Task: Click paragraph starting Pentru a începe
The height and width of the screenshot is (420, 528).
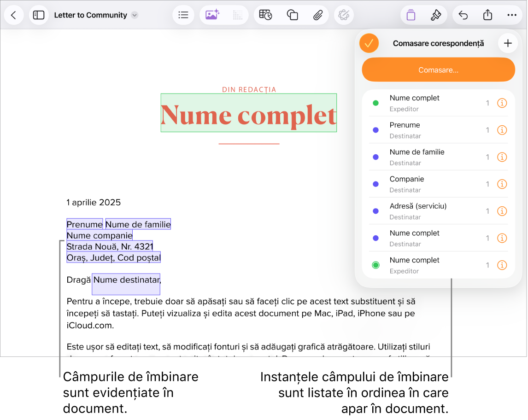Action: 241,313
